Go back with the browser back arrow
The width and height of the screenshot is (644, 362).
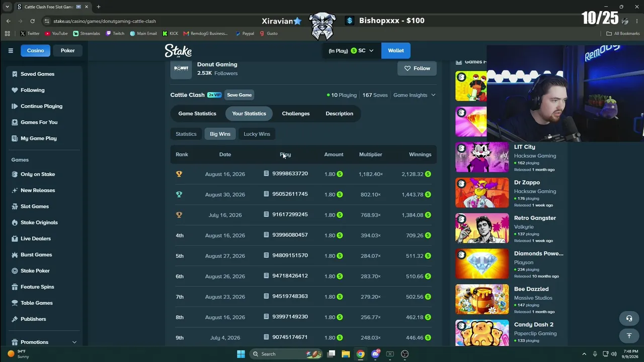9,21
